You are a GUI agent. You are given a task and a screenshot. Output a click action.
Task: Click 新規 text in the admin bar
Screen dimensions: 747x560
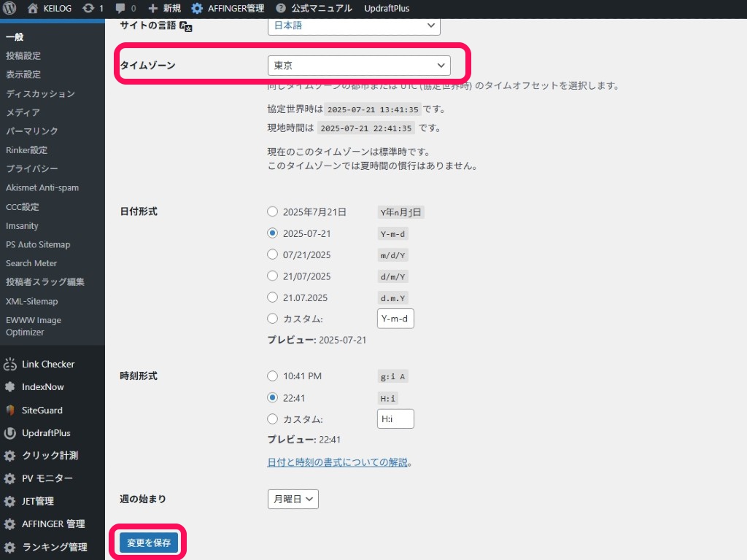click(x=171, y=8)
